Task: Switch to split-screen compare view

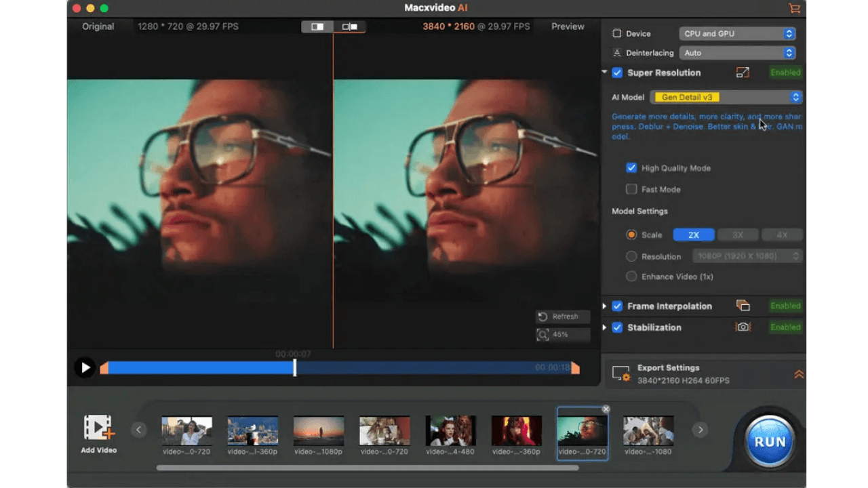Action: point(317,27)
